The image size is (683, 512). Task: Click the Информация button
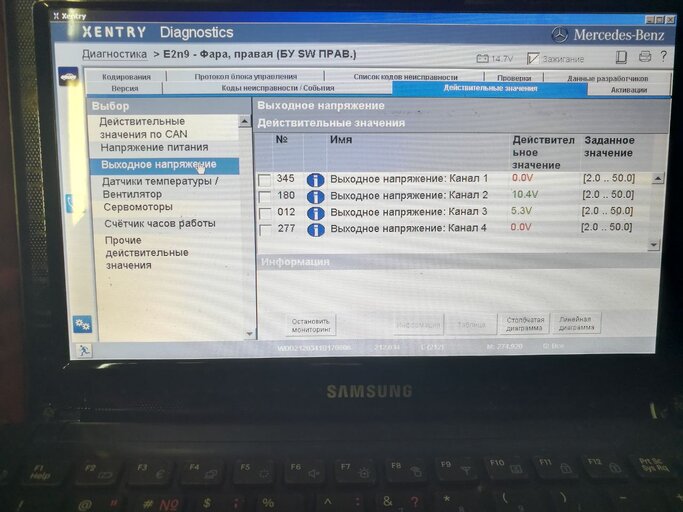(x=418, y=325)
